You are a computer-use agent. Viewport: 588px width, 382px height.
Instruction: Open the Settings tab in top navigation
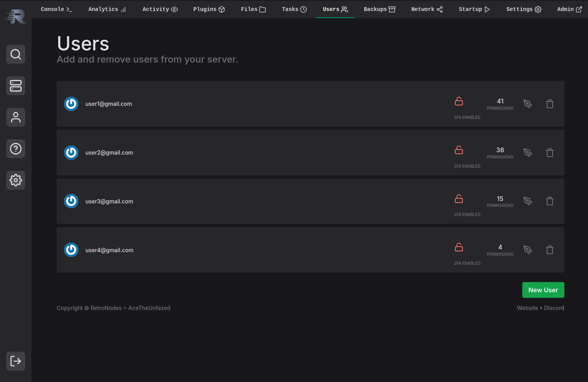[x=524, y=9]
